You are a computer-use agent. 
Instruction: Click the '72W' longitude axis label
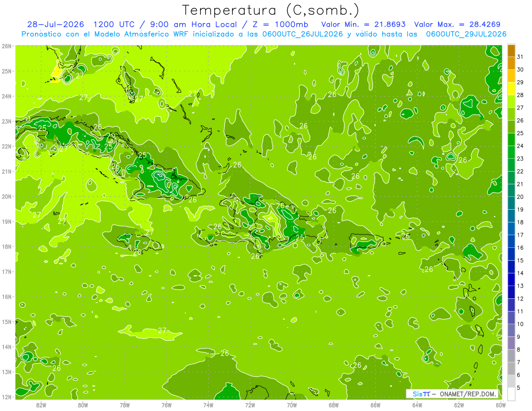[250, 404]
